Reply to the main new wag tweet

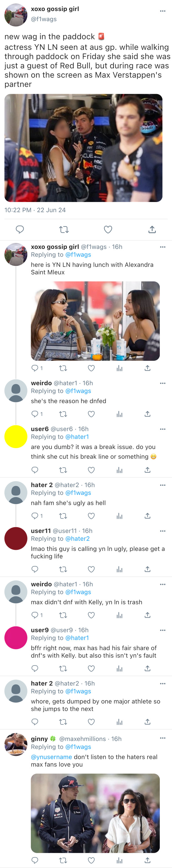(x=20, y=229)
